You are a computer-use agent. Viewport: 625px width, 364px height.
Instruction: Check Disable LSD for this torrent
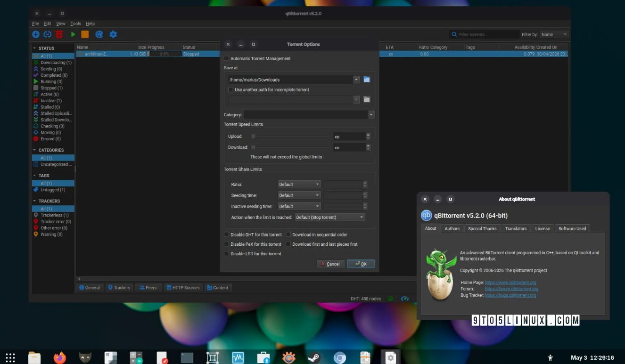(x=226, y=254)
